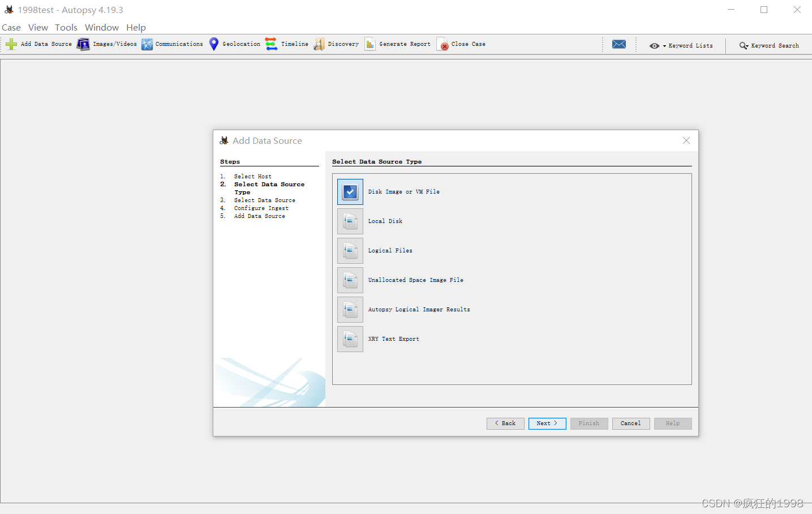Click the 'Logical Files' label
The image size is (812, 514).
tap(390, 251)
